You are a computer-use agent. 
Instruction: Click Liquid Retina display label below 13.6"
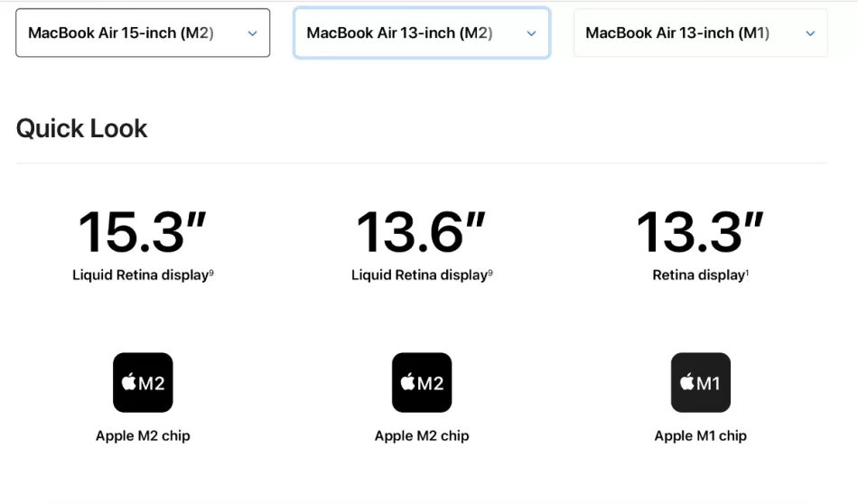click(x=419, y=275)
